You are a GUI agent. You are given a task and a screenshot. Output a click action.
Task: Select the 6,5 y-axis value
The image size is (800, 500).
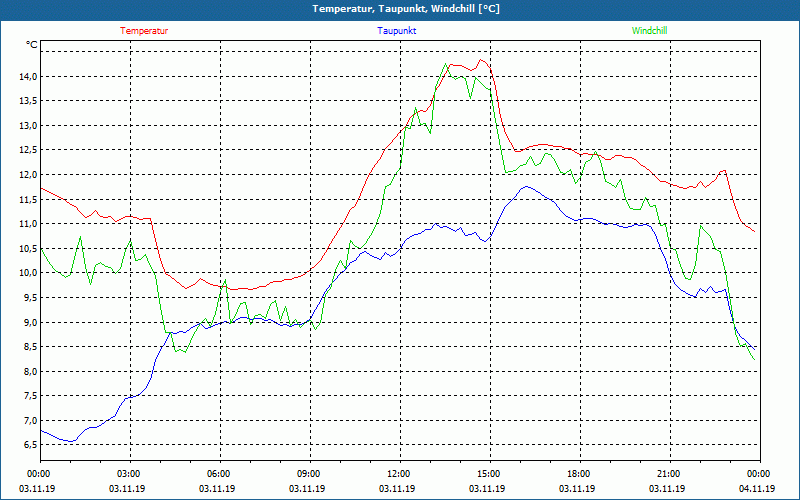coord(30,445)
